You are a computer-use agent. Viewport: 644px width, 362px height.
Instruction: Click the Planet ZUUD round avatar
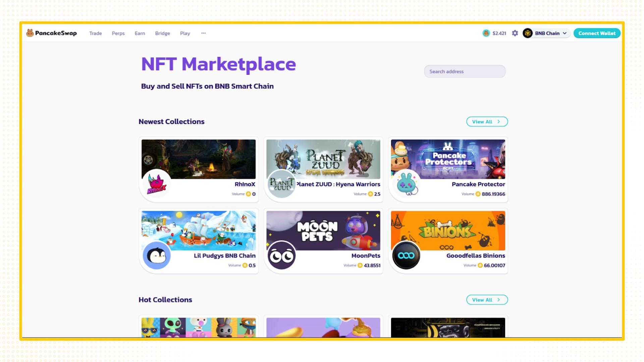(281, 184)
